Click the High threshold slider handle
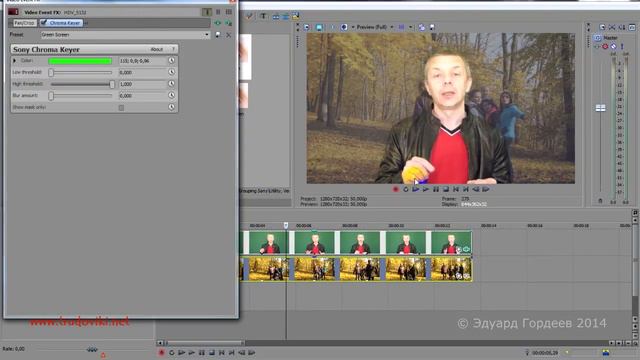Viewport: 640px width, 360px height. pos(112,84)
